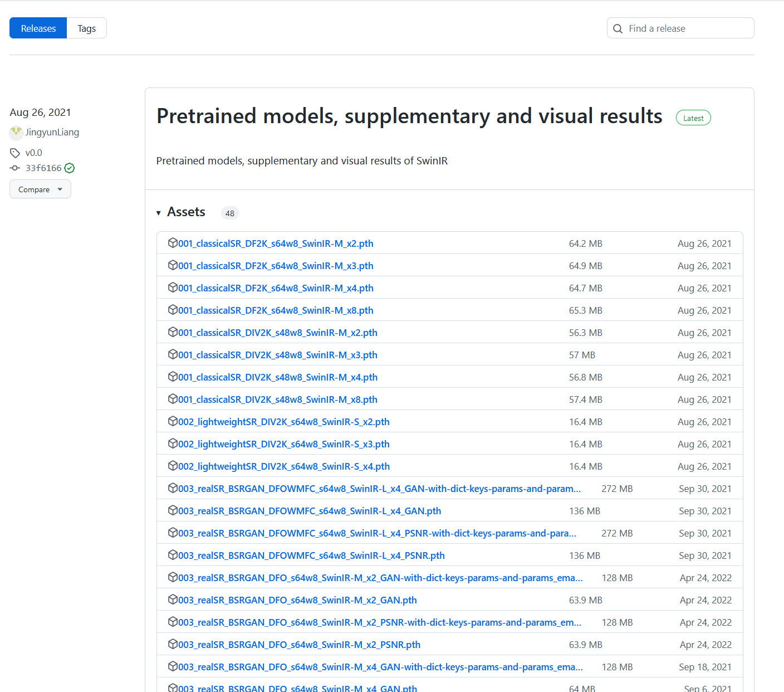Click the search magnifier icon
The width and height of the screenshot is (784, 692).
[618, 28]
